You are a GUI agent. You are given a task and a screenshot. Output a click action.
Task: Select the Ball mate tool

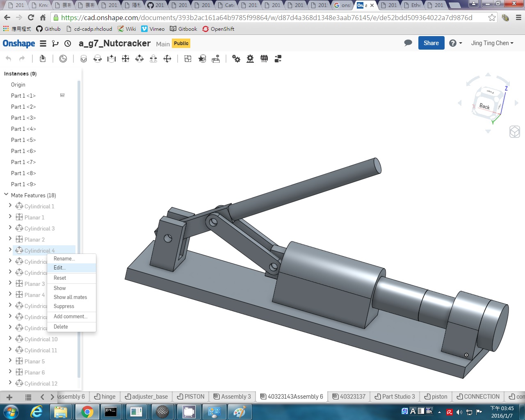pyautogui.click(x=167, y=59)
